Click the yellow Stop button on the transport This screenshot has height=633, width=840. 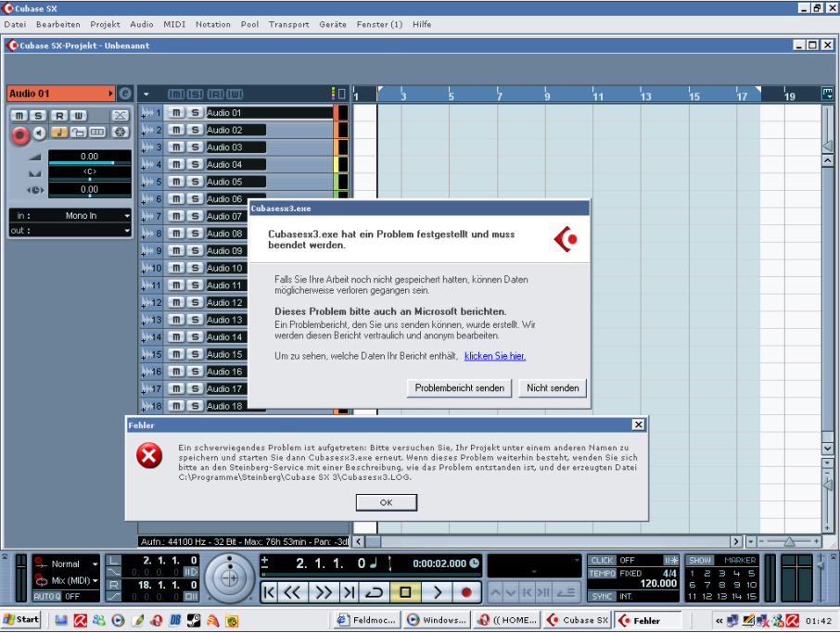tap(405, 592)
